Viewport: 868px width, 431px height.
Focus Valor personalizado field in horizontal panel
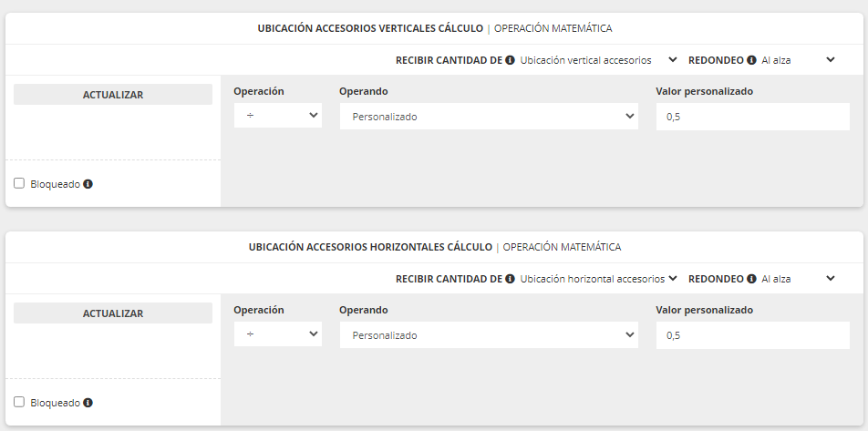752,335
